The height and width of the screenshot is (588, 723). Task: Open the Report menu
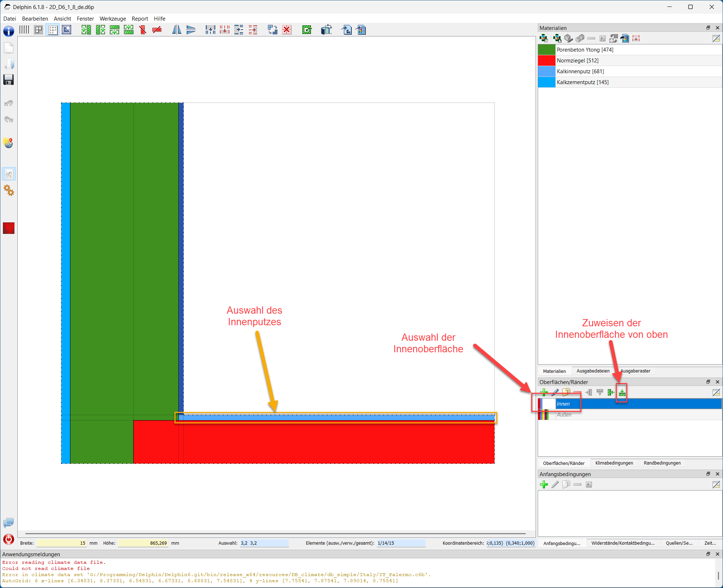coord(140,19)
